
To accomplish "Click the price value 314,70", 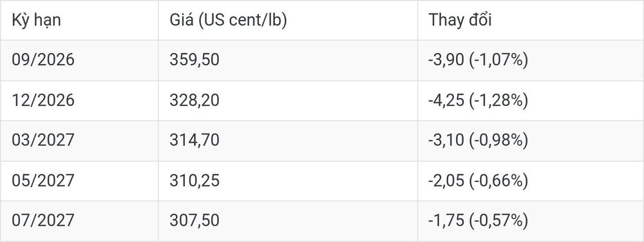I will 194,140.
